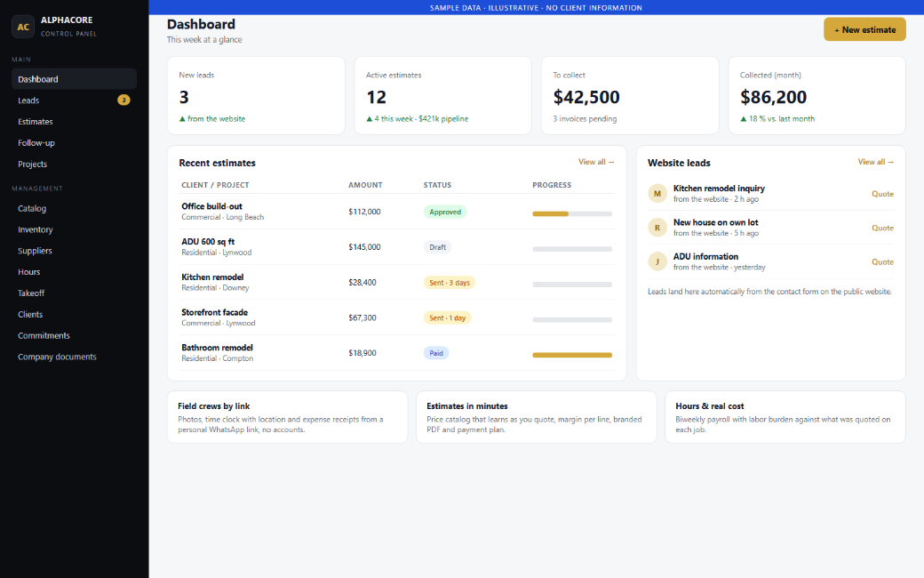The width and height of the screenshot is (924, 578).
Task: Click the Kitchen remodel progress bar
Action: tap(572, 285)
